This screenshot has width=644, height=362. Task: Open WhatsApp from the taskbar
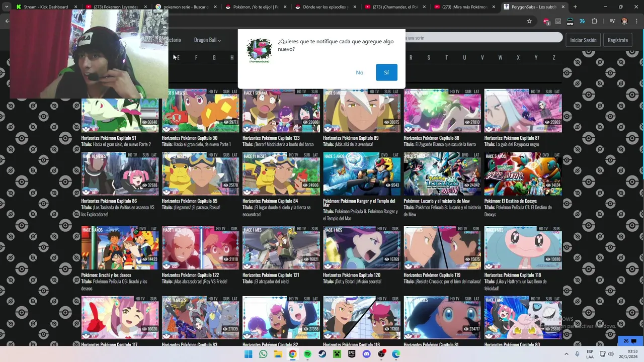(263, 354)
